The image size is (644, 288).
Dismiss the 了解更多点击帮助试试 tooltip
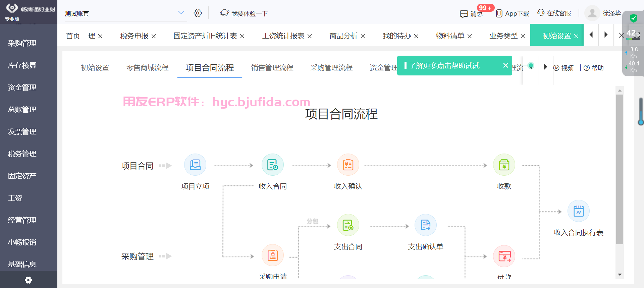pyautogui.click(x=505, y=65)
